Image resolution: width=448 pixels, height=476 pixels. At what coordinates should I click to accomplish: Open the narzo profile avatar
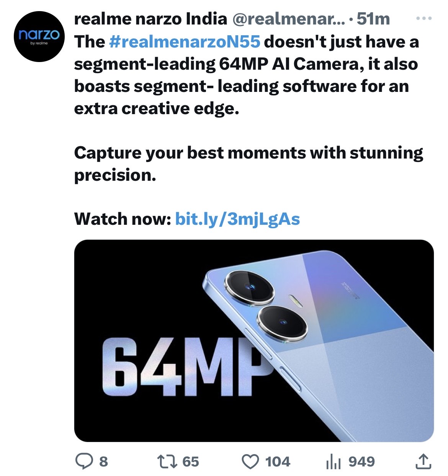click(39, 37)
